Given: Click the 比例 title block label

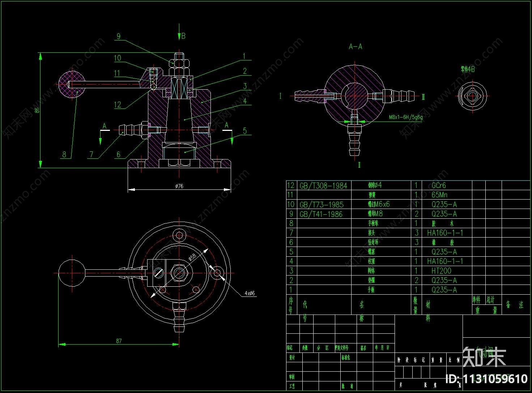Looking at the screenshot, I should pos(454,360).
